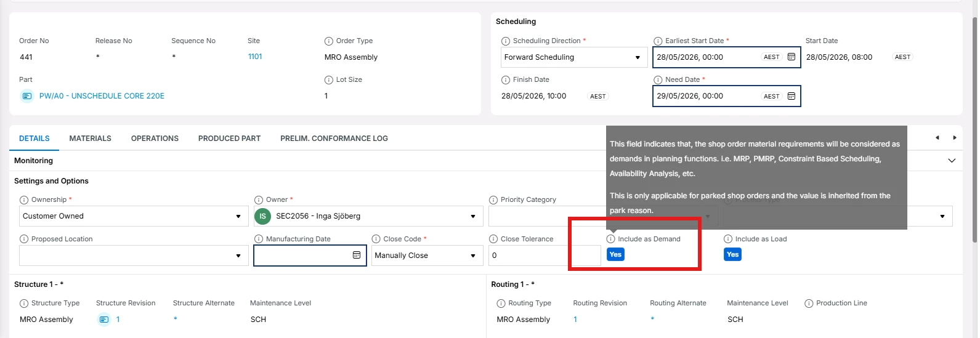Open the Owner SEC2056 Inga Sjöberg dropdown
Viewport: 980px width, 338px height.
368,216
